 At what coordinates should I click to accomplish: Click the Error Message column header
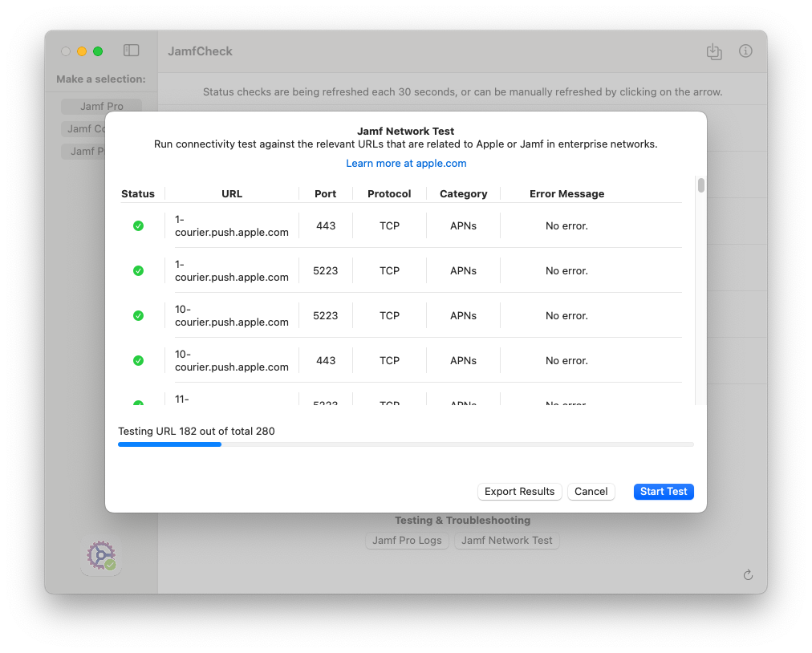pyautogui.click(x=566, y=193)
